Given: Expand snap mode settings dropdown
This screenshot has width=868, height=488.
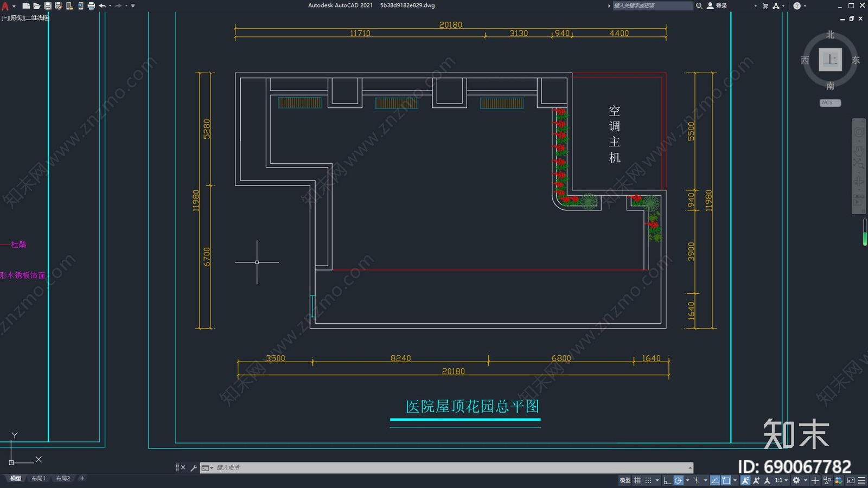Looking at the screenshot, I should click(x=657, y=480).
